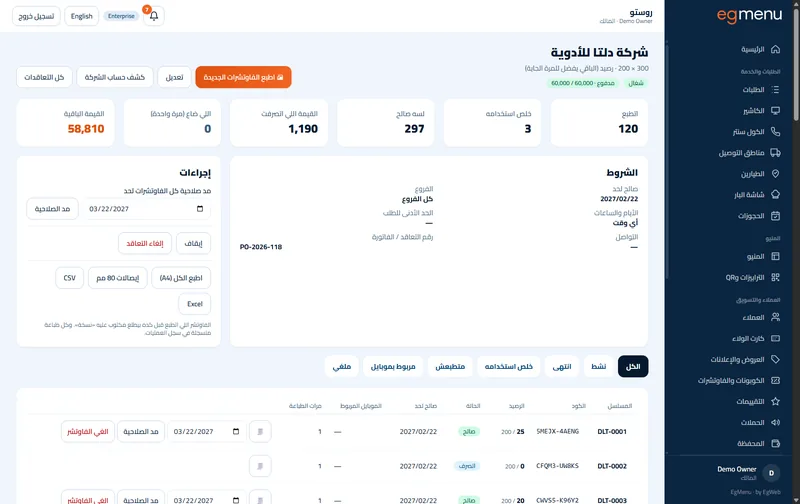Click مد الصلاحية in the actions panel
The height and width of the screenshot is (504, 800).
pyautogui.click(x=53, y=209)
